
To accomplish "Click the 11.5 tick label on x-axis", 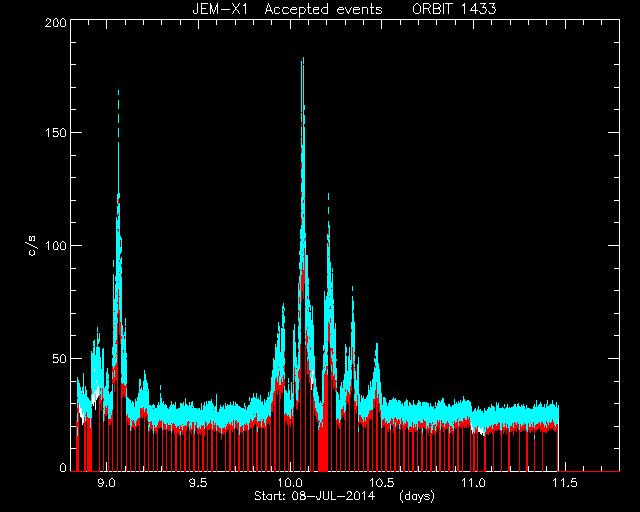I will point(565,483).
